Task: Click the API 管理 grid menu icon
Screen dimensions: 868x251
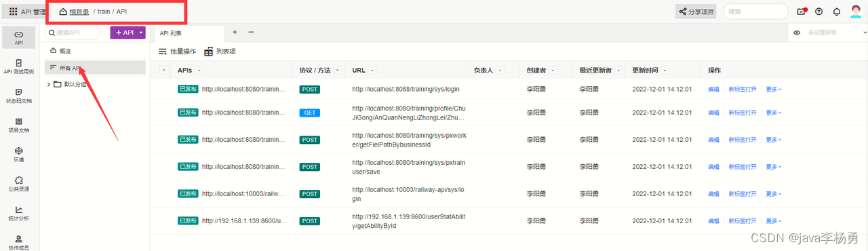Action: 14,12
